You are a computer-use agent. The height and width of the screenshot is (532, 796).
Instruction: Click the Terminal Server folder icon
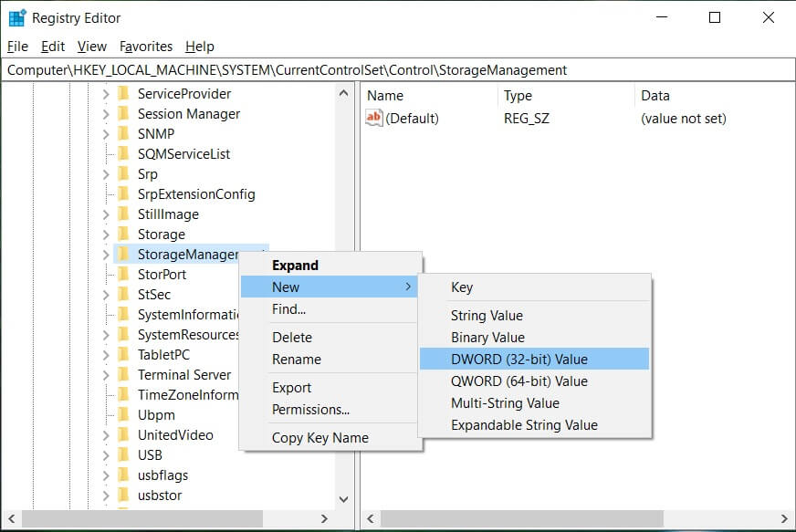tap(123, 375)
